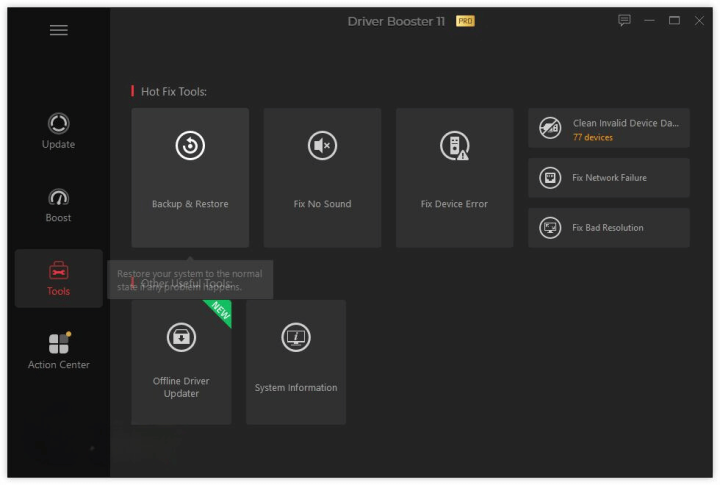The width and height of the screenshot is (720, 485).
Task: Maximize the Driver Booster window
Action: point(674,21)
